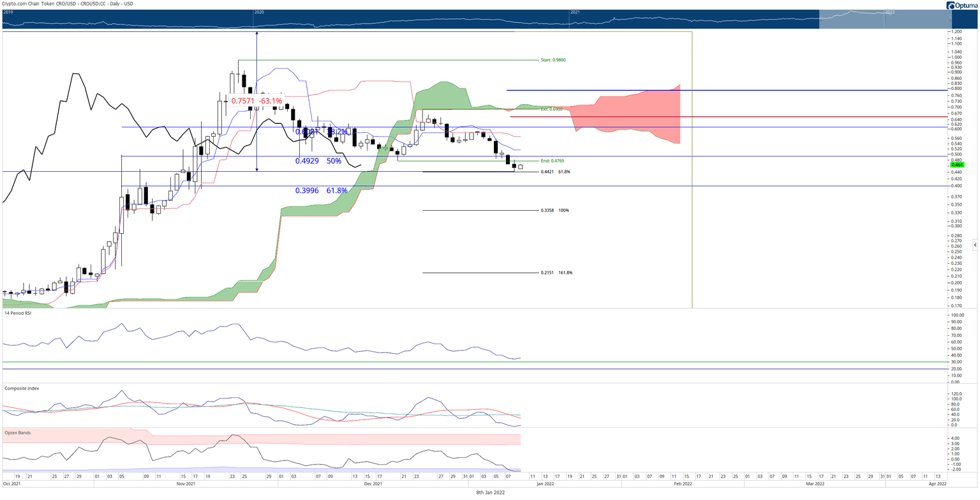Click the Optex Bands panel label
The image size is (980, 500).
[17, 432]
